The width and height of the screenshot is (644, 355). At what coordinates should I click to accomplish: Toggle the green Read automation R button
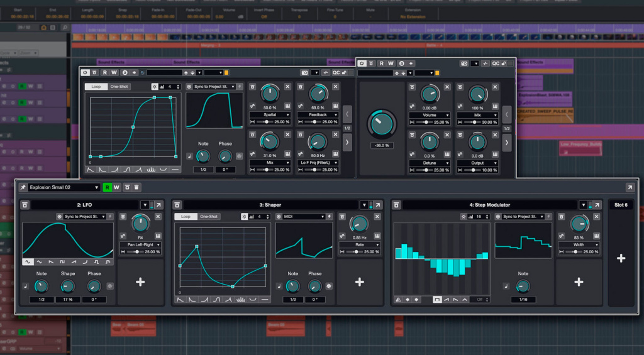[x=107, y=187]
